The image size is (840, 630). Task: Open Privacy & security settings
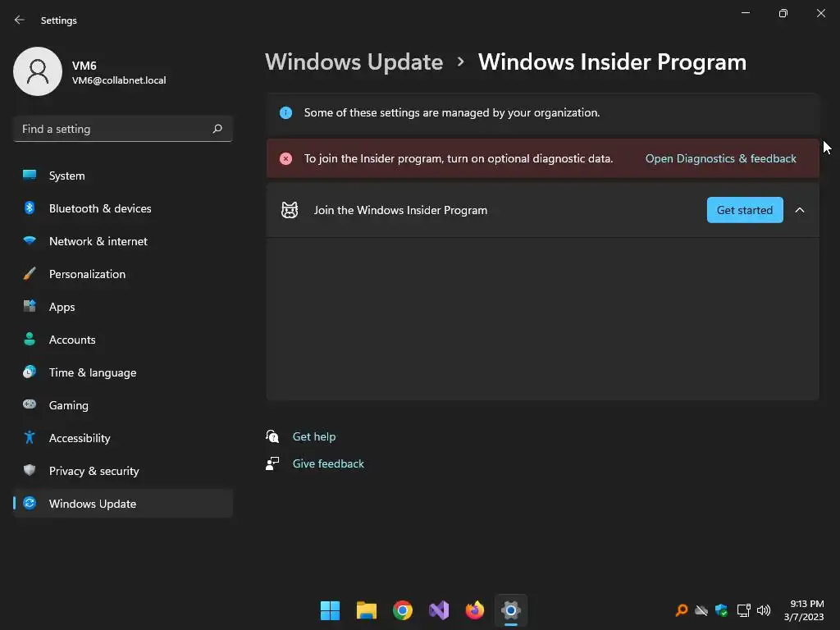tap(123, 471)
